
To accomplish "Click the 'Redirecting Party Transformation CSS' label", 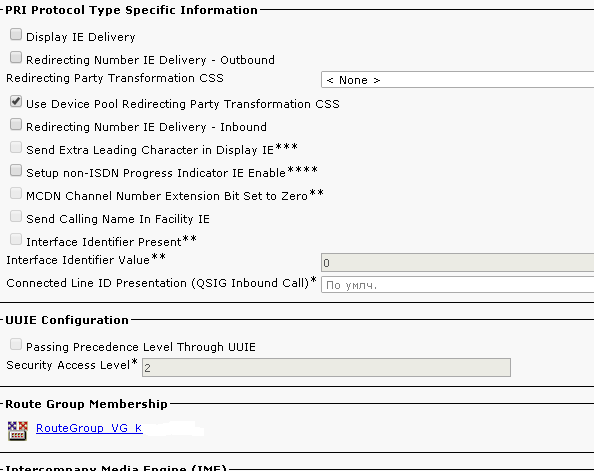I will [x=115, y=78].
